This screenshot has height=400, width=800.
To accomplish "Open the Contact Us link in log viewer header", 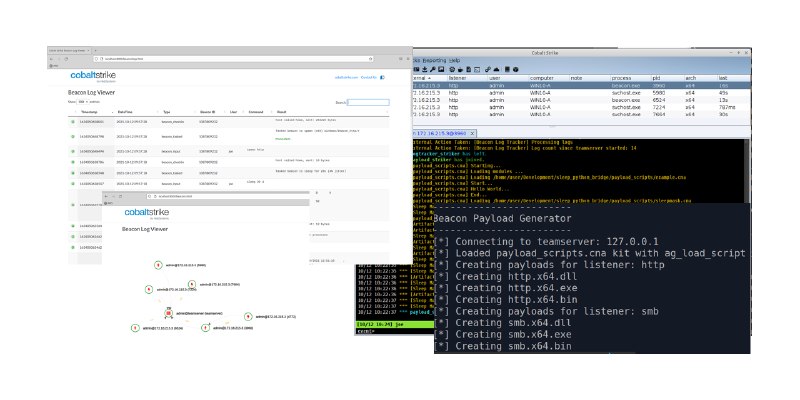I will pyautogui.click(x=368, y=77).
